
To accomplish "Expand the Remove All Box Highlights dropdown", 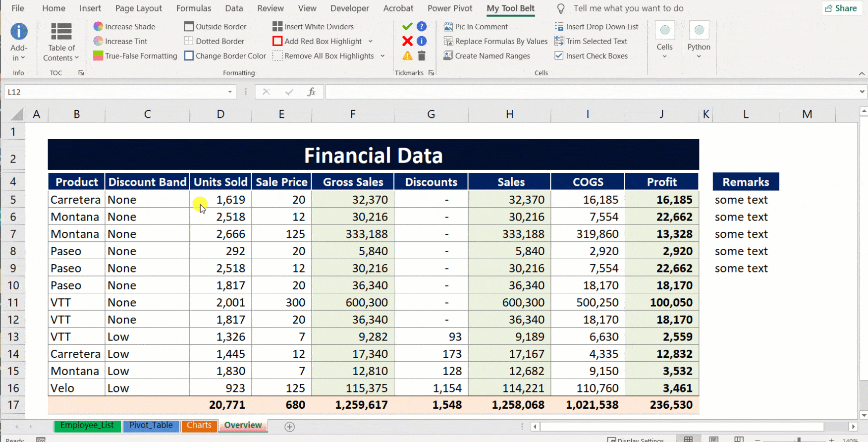I will (x=382, y=56).
